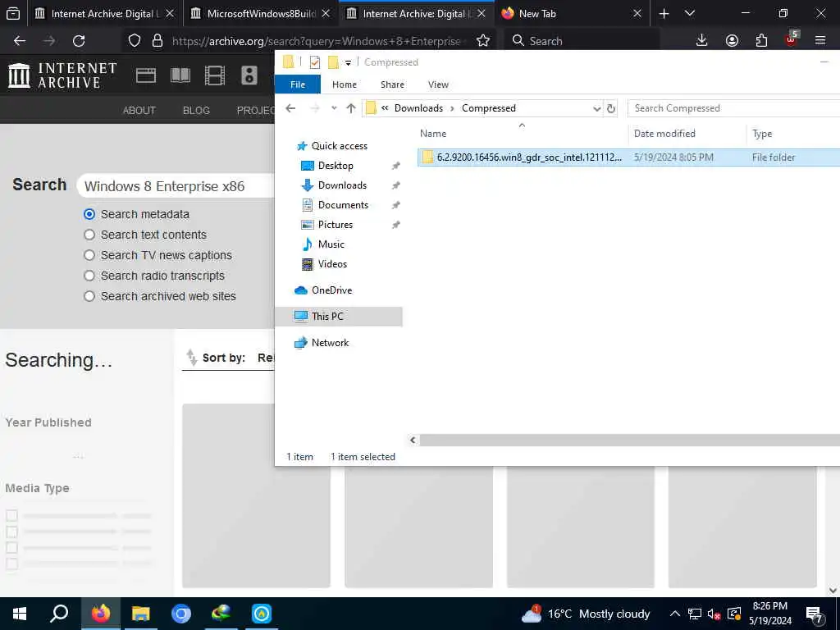Click the Firefox taskbar icon
Screen dimensions: 840x630
click(101, 614)
